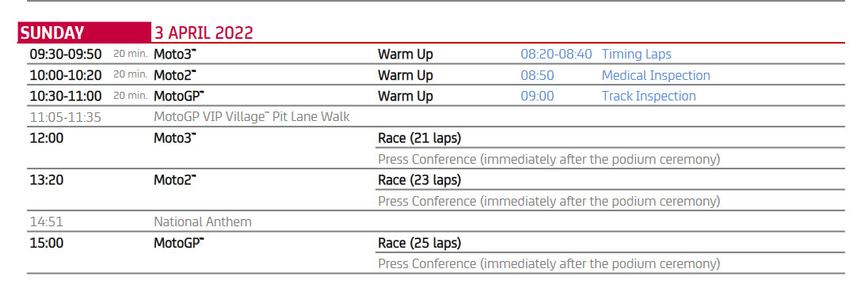Click the 14:51 time entry
Screen dimensions: 868x299
[46, 222]
